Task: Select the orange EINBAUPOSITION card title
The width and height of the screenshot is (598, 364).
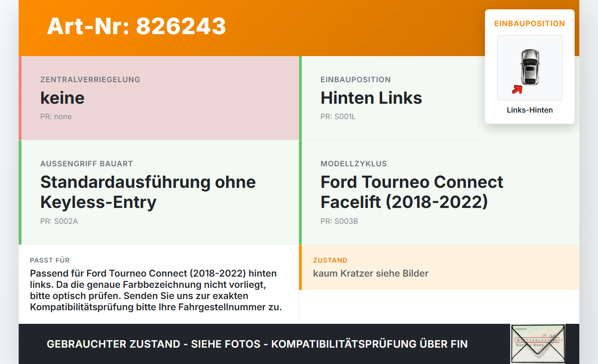Action: click(530, 23)
